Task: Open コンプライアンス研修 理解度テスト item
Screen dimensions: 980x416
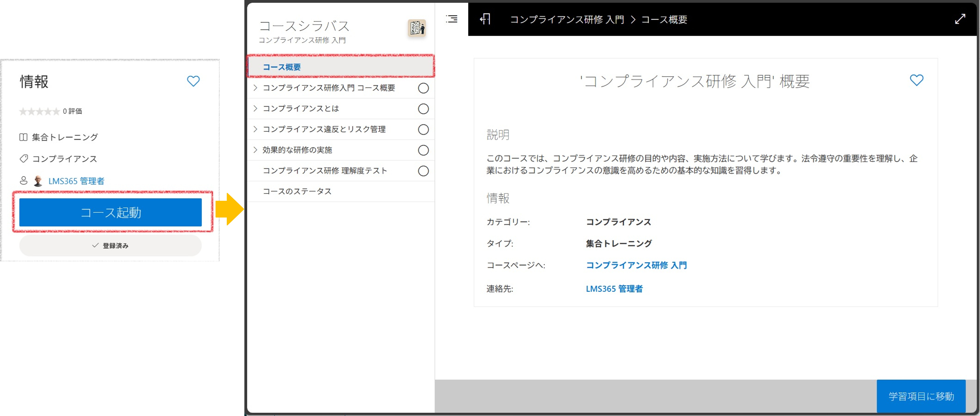Action: click(x=341, y=171)
